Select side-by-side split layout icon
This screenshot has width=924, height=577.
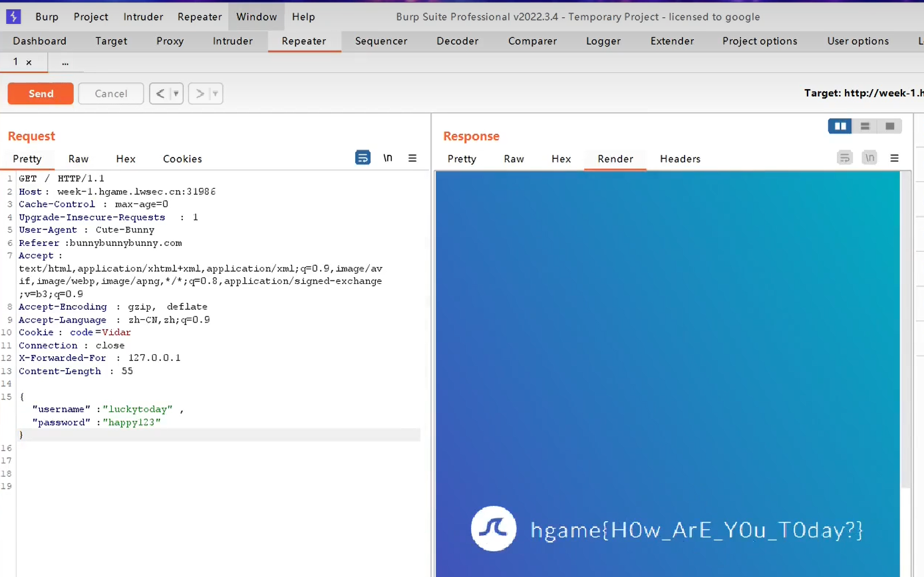pos(840,126)
